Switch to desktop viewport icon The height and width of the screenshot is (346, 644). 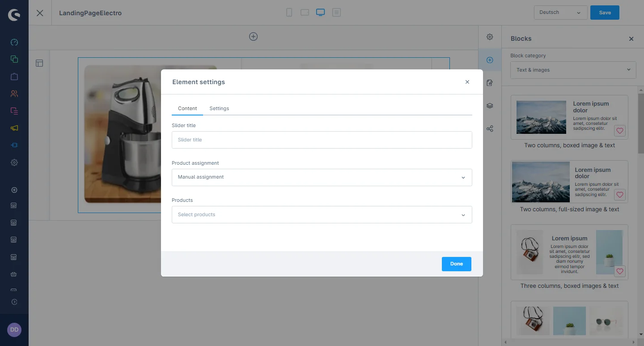tap(320, 13)
